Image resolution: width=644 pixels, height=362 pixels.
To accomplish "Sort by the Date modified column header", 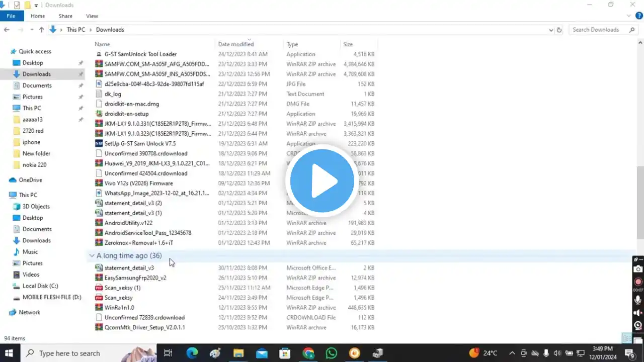I will (236, 44).
